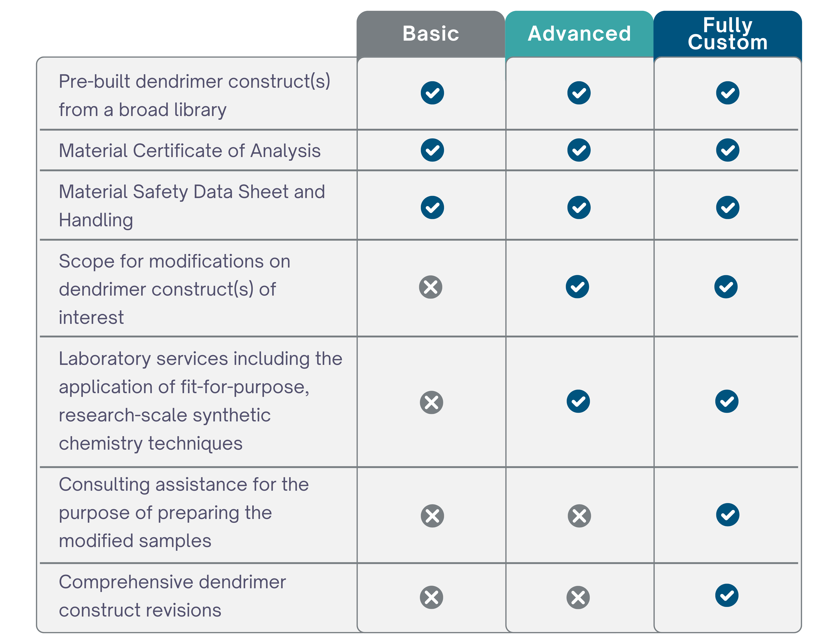The height and width of the screenshot is (644, 838).
Task: Select the Fully Custom plan column header
Action: point(728,34)
